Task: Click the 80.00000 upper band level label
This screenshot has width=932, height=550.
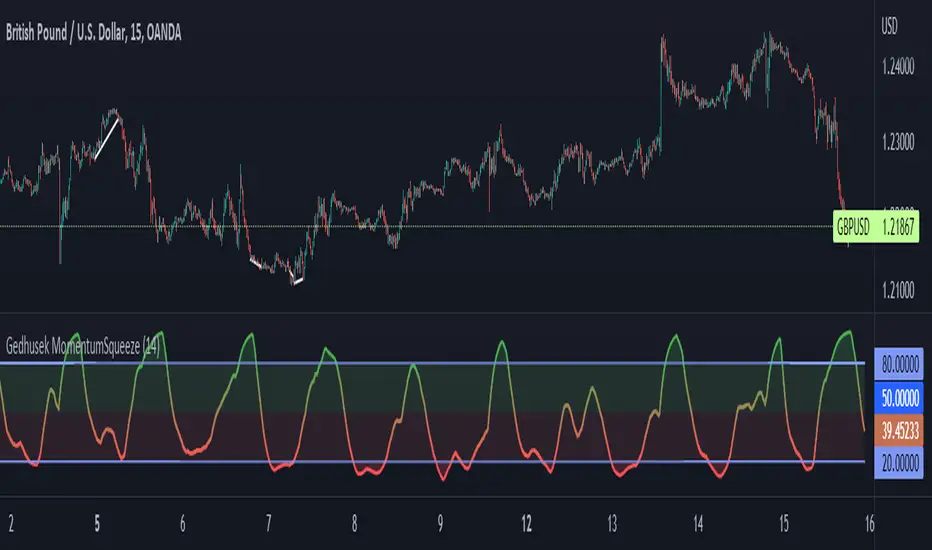Action: [899, 363]
